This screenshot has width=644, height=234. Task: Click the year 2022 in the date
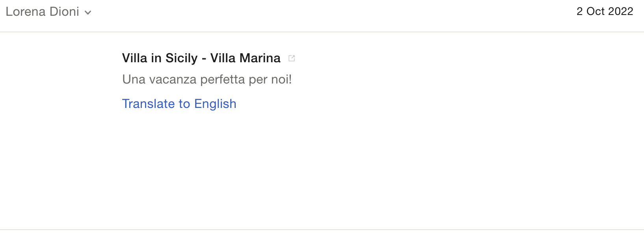click(621, 11)
